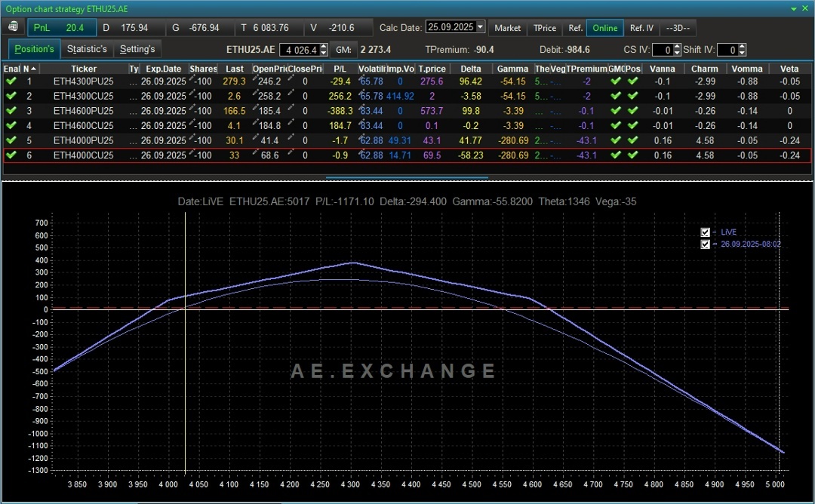815x504 pixels.
Task: Click Volatility edit icon for ETH4600PU25
Action: point(361,108)
